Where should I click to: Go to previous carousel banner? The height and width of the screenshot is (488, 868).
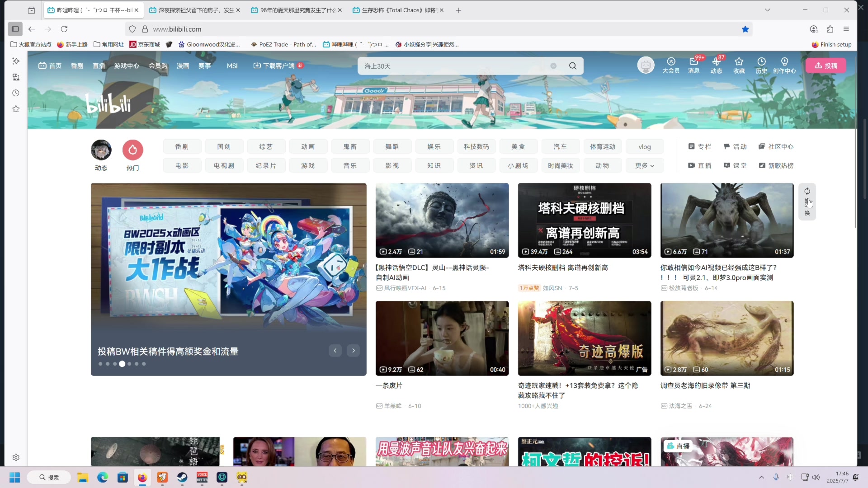pyautogui.click(x=335, y=351)
